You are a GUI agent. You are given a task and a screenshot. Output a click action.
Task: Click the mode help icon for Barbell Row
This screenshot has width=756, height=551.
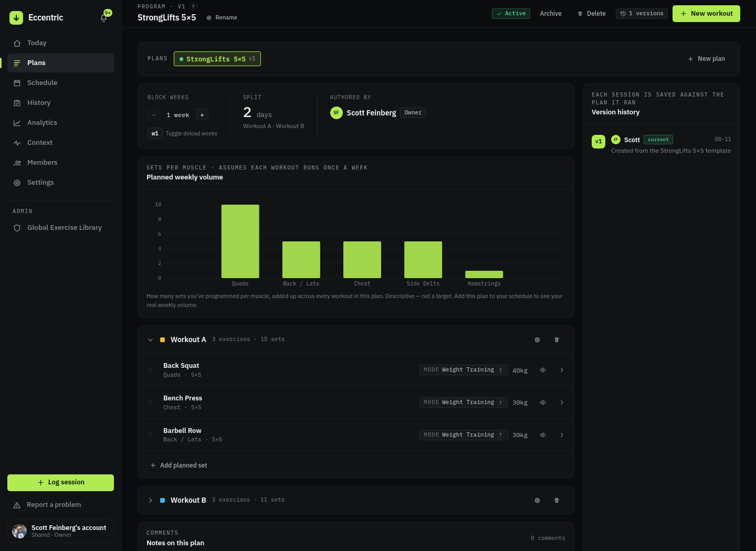[x=500, y=435]
